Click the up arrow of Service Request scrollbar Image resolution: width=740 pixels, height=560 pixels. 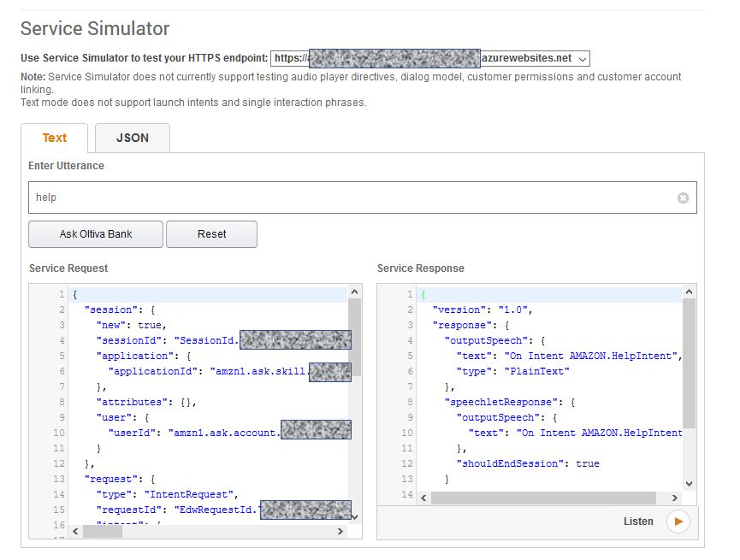tap(354, 293)
